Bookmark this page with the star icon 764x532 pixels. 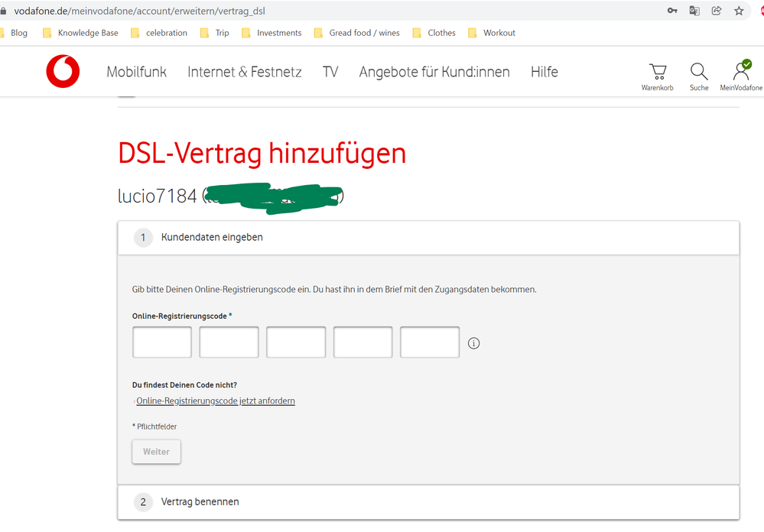coord(740,11)
